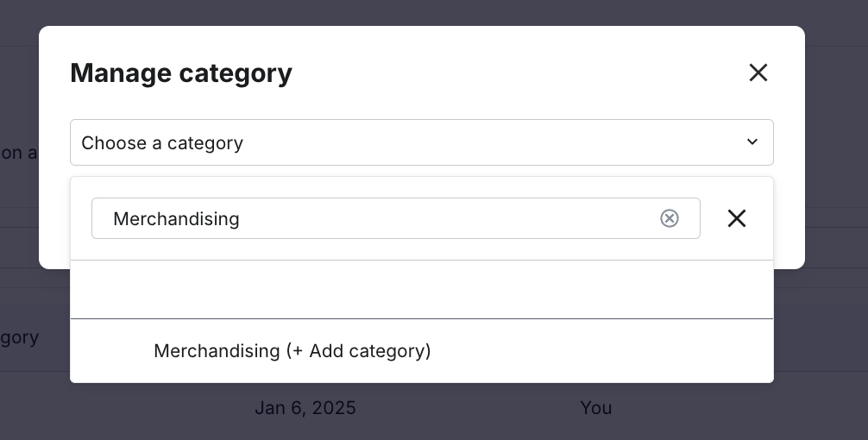868x440 pixels.
Task: Click the You cell in table
Action: click(596, 408)
